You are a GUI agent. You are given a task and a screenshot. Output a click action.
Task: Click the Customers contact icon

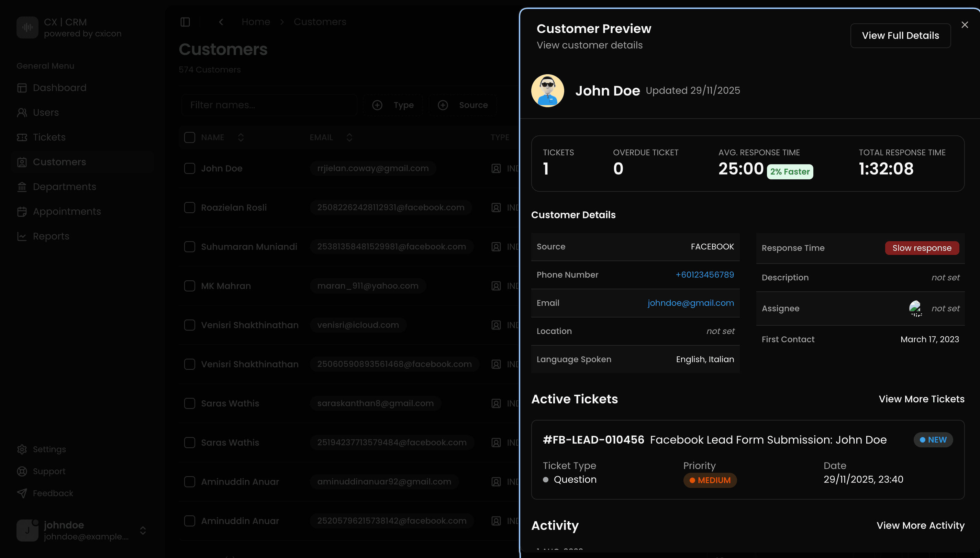tap(22, 162)
